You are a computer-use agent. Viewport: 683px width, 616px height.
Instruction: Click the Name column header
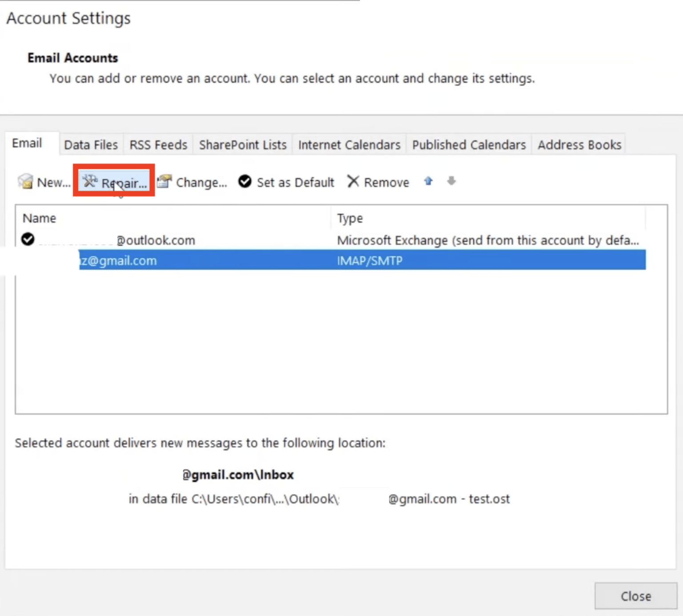click(x=39, y=218)
